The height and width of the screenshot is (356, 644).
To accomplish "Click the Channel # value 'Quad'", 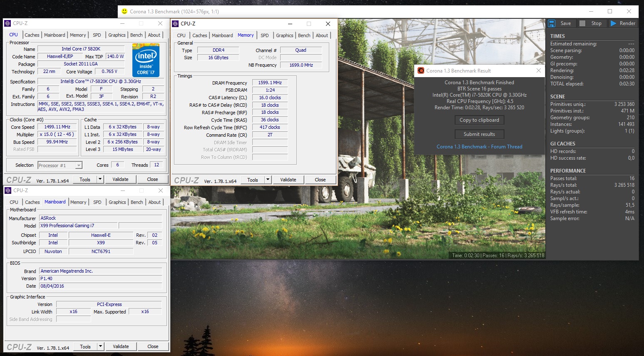I will point(301,50).
